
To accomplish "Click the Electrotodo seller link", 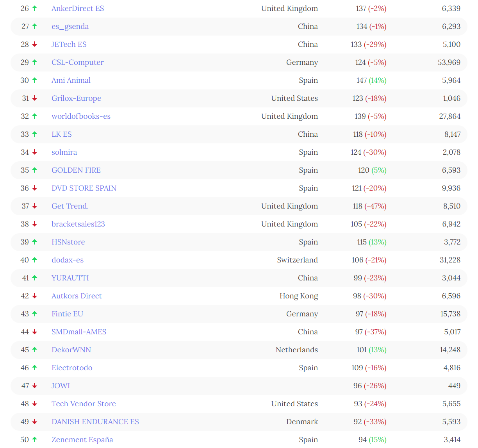I will (x=72, y=368).
